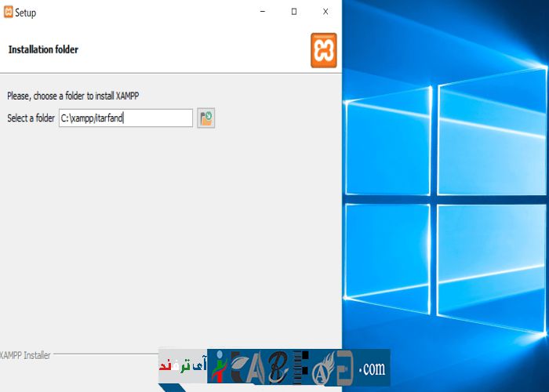Click the small XAMPP icon in title bar
The width and height of the screenshot is (549, 392).
tap(8, 13)
